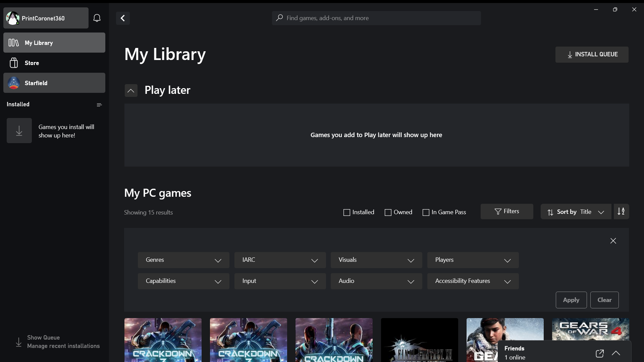Check the Installed checkbox
Viewport: 644px width, 362px height.
click(347, 213)
